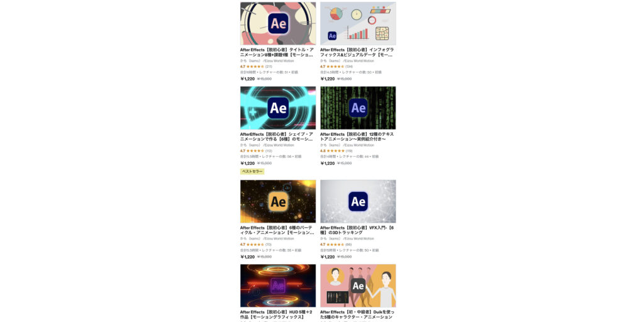Click instructor name under the infographics course
This screenshot has height=322, width=644.
click(x=347, y=61)
